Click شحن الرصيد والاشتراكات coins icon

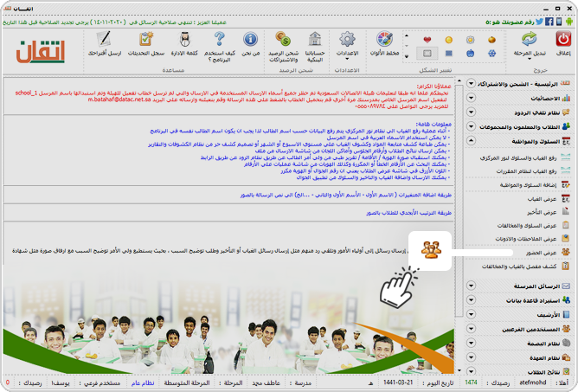pos(283,39)
